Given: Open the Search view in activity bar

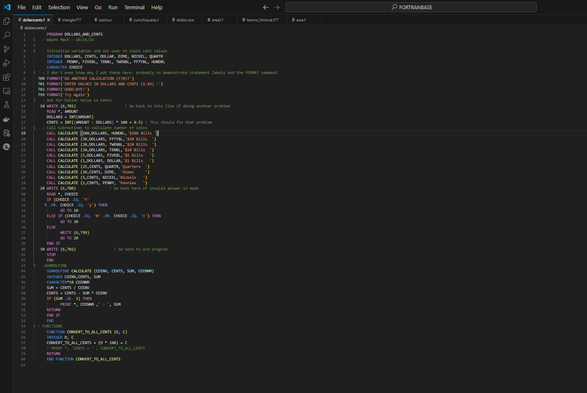Looking at the screenshot, I should 6,35.
